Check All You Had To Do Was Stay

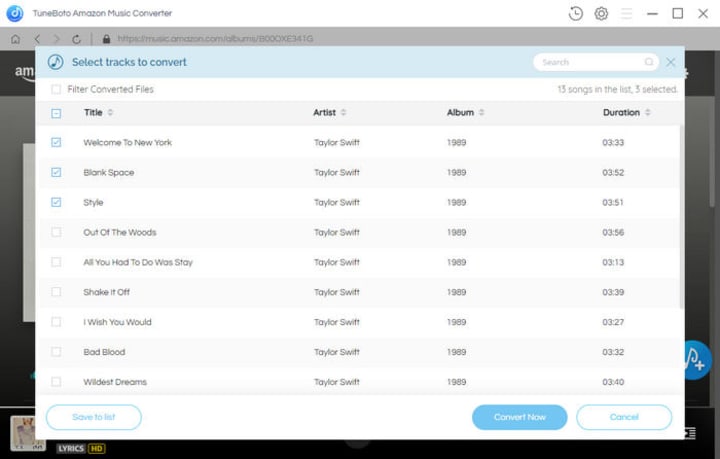(56, 262)
